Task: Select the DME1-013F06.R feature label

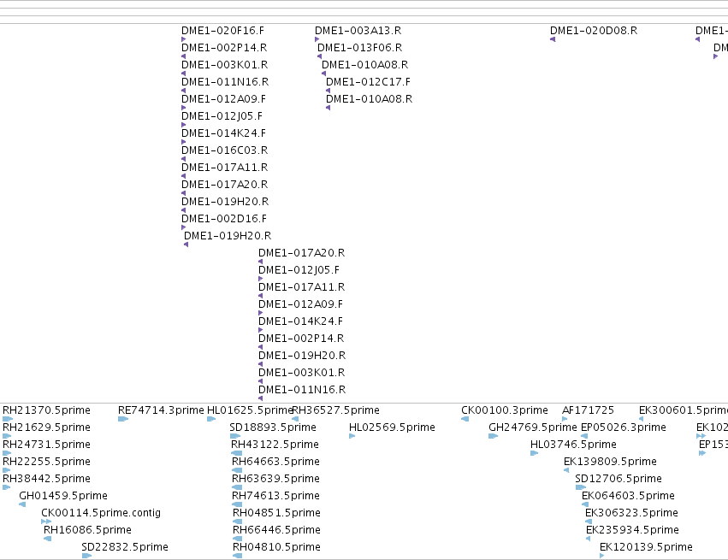Action: pos(360,48)
